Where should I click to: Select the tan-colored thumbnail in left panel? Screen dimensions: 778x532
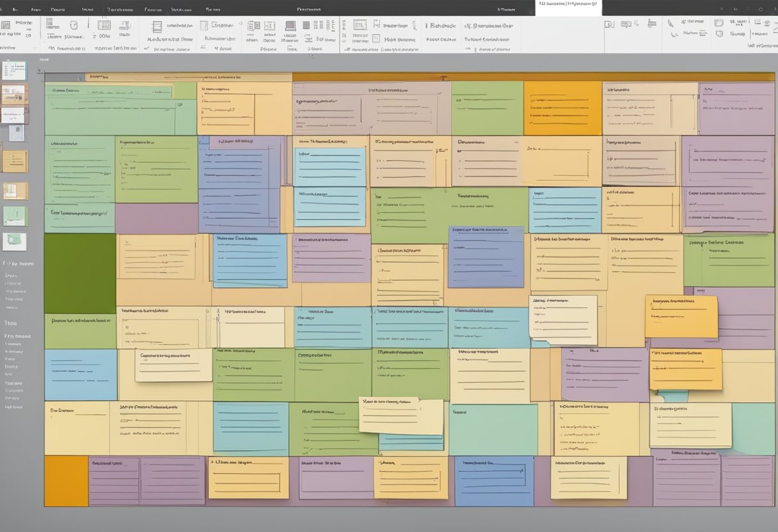(x=15, y=161)
